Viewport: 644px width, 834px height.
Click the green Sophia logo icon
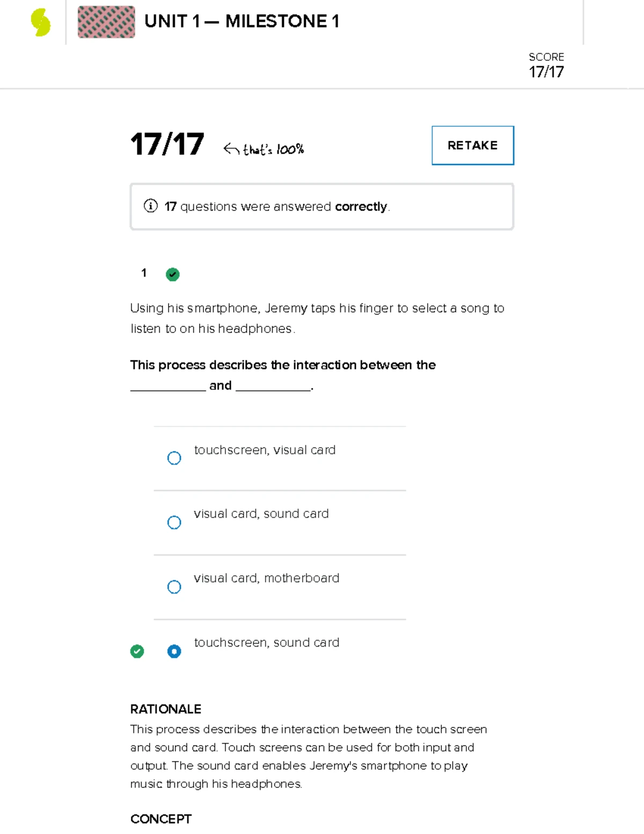(41, 23)
